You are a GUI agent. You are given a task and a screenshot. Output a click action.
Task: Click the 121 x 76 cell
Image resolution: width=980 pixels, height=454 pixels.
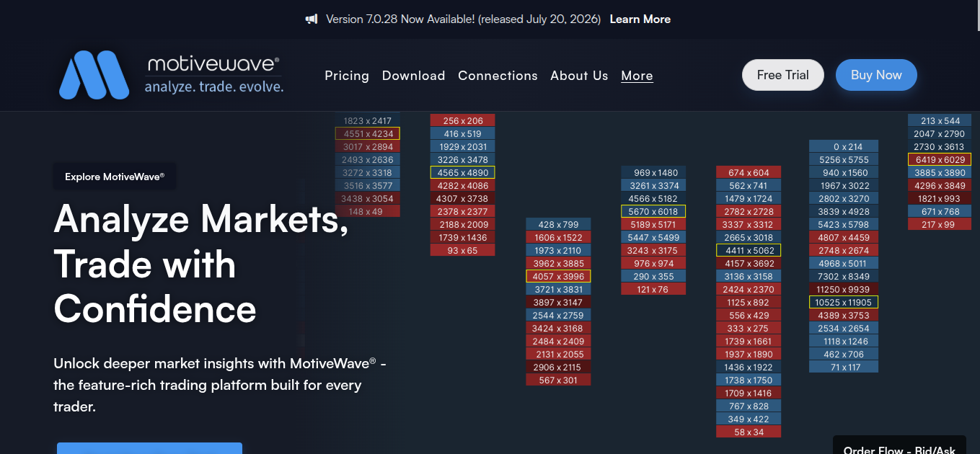click(x=653, y=289)
